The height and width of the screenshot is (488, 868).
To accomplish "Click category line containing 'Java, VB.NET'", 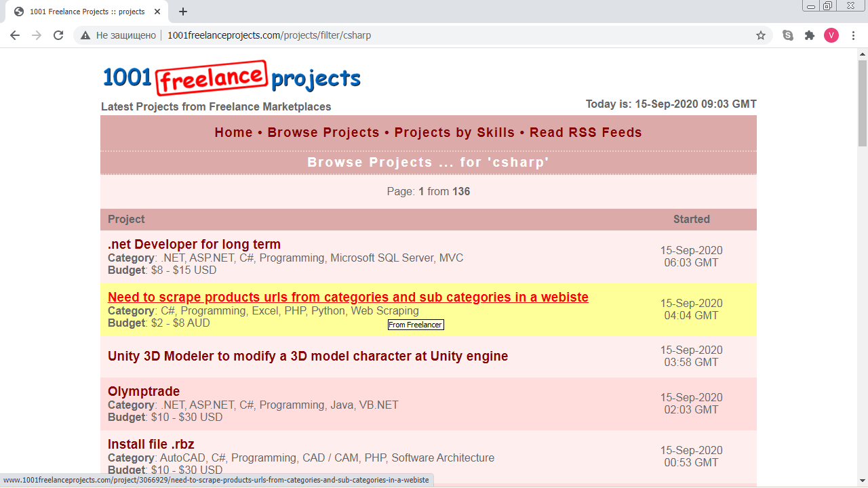I will tap(253, 405).
